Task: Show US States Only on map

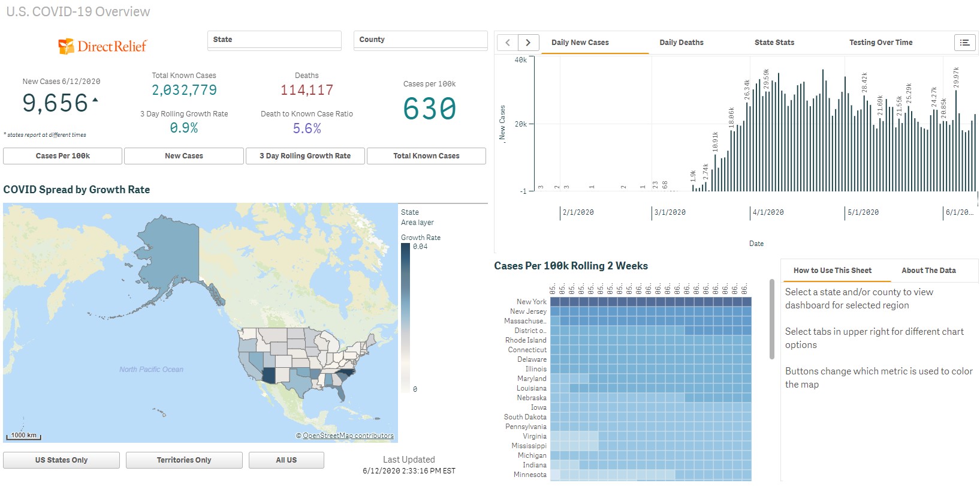Action: click(x=61, y=460)
